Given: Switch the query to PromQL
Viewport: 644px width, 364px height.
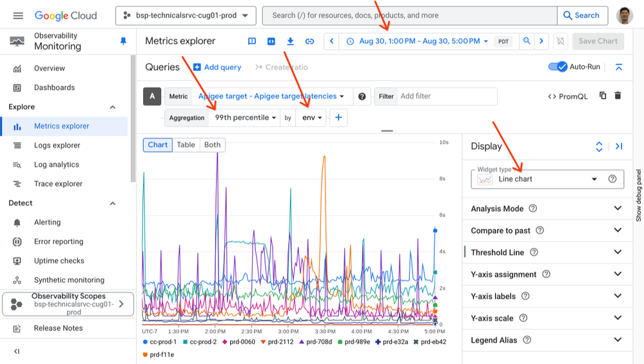Looking at the screenshot, I should pos(568,96).
